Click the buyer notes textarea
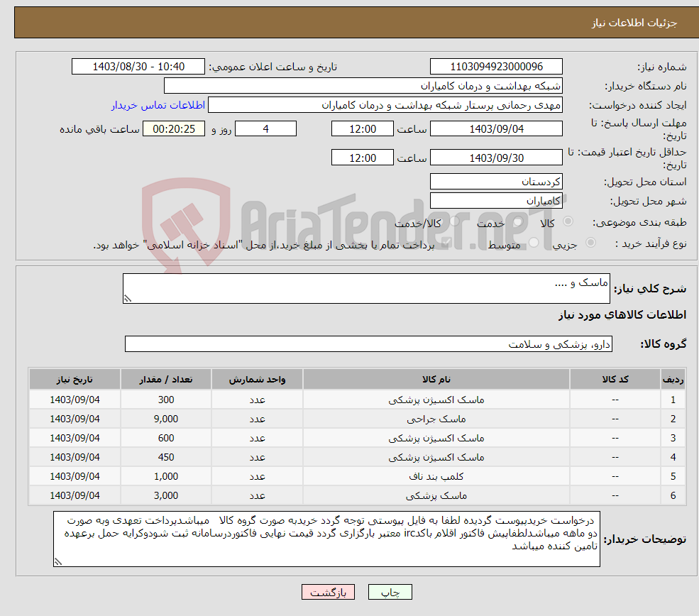This screenshot has height=616, width=699. click(326, 539)
